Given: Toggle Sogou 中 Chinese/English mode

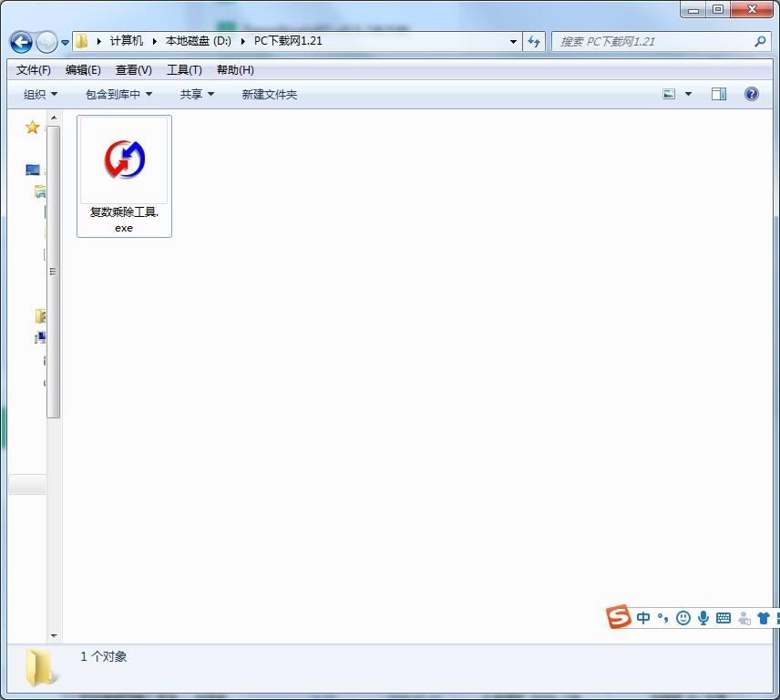Looking at the screenshot, I should tap(642, 618).
